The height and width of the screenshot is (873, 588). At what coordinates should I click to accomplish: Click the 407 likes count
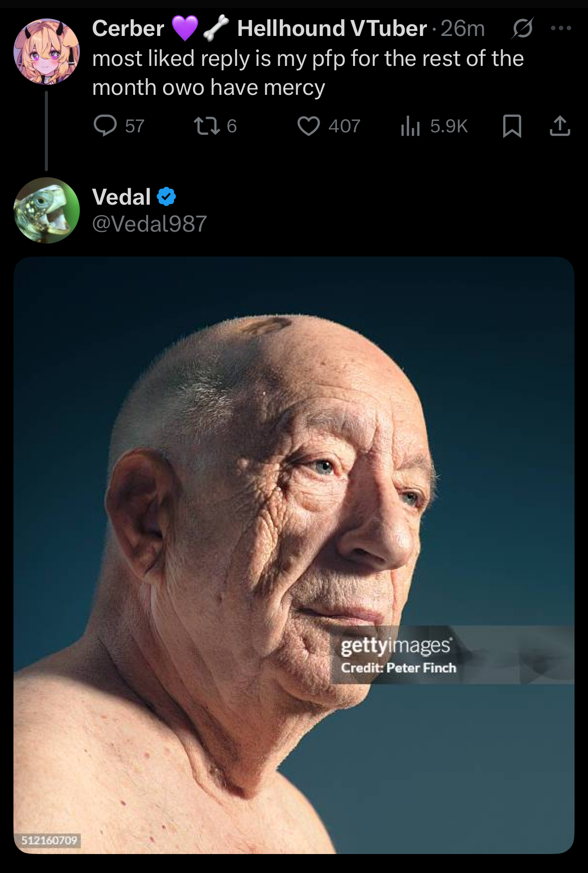click(344, 126)
